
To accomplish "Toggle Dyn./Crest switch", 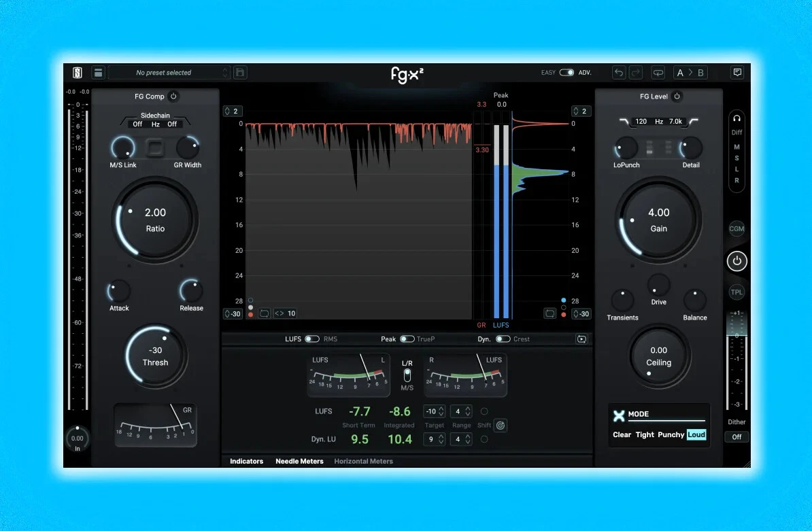I will [x=503, y=339].
